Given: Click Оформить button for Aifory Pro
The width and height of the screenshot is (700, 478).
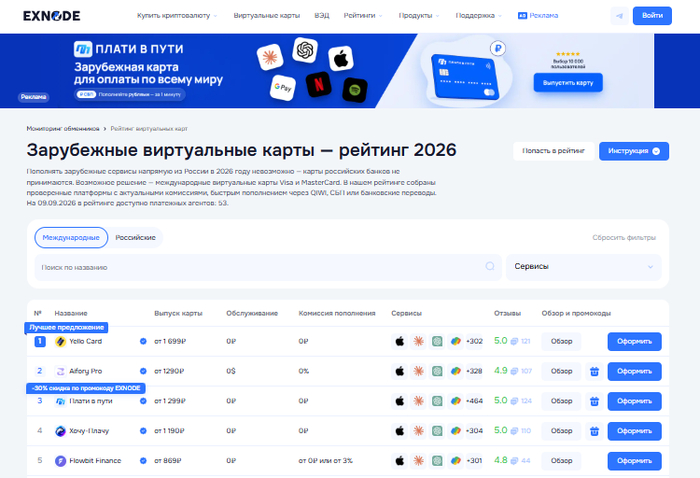Looking at the screenshot, I should pyautogui.click(x=634, y=371).
